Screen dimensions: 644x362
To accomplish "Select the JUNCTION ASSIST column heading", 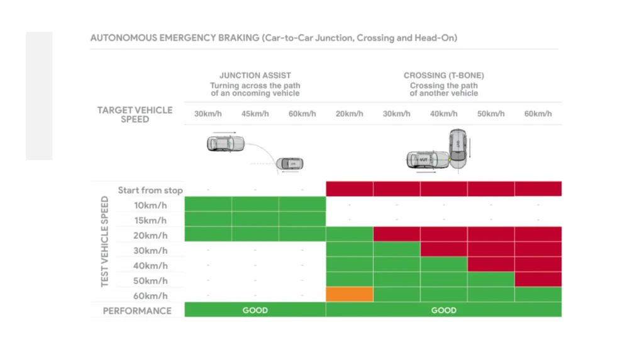I will pos(255,75).
